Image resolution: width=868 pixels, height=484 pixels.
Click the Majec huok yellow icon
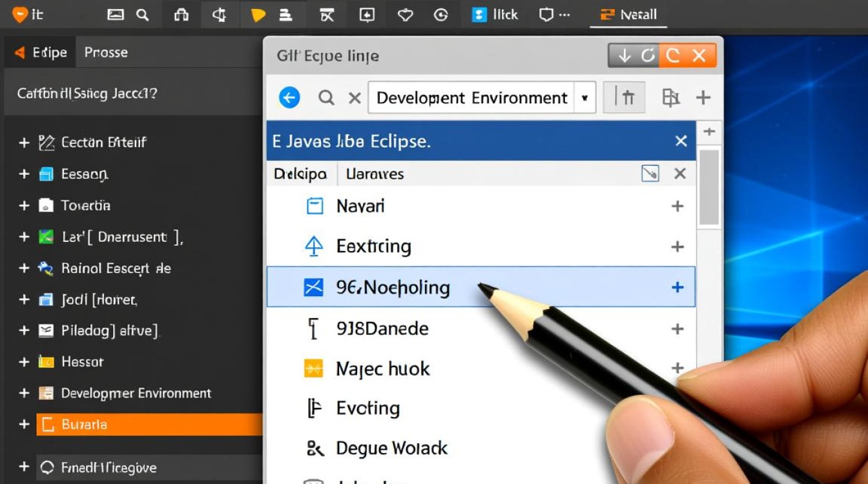click(x=315, y=368)
